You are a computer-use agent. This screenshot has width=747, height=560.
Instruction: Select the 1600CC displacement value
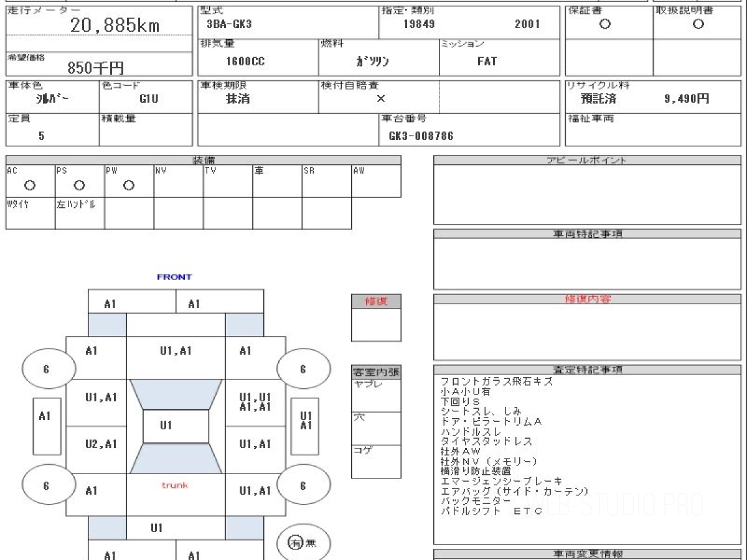(245, 62)
